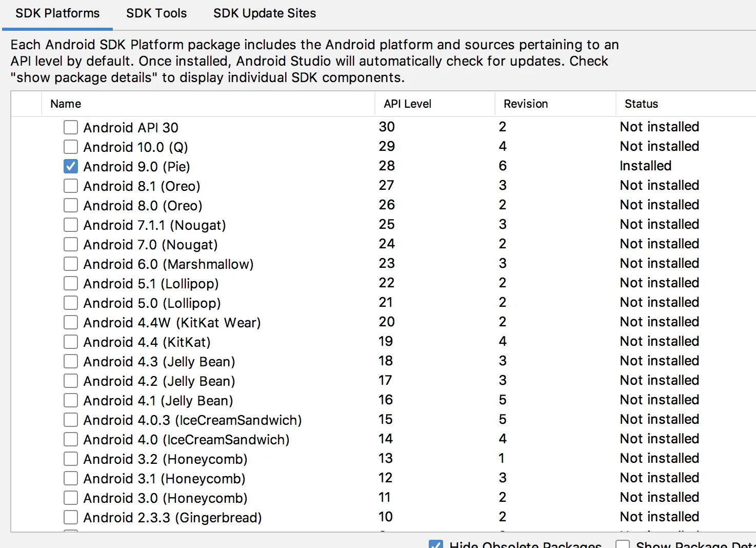Check the Android API 30 checkbox

pyautogui.click(x=71, y=127)
